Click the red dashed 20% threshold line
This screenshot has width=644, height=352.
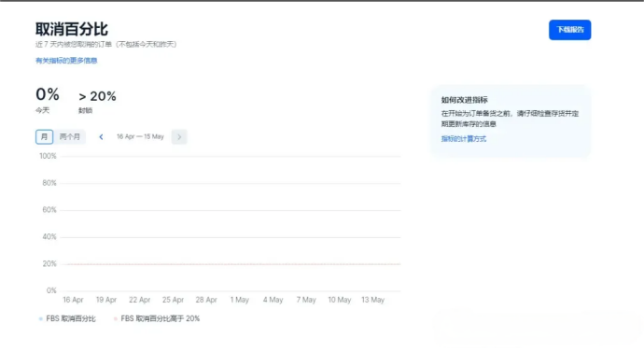click(231, 264)
